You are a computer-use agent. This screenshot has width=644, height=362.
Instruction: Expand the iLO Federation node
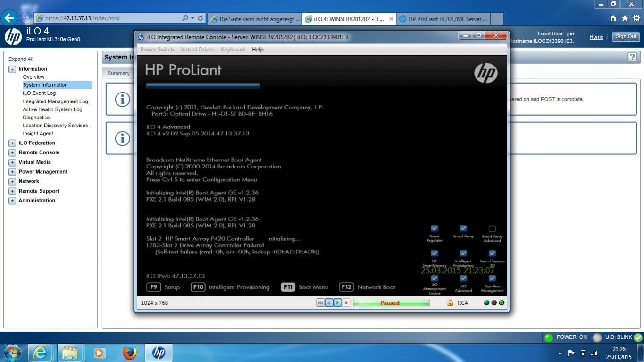click(12, 143)
